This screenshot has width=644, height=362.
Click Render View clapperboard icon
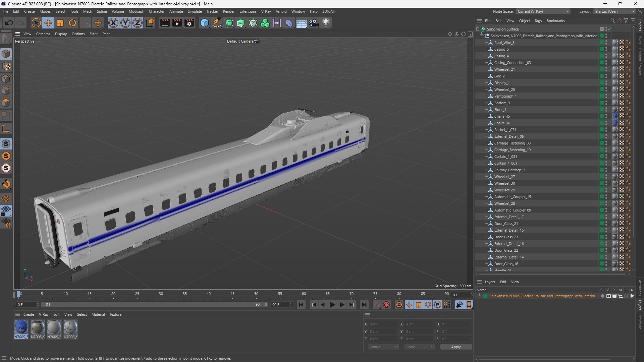coord(165,23)
